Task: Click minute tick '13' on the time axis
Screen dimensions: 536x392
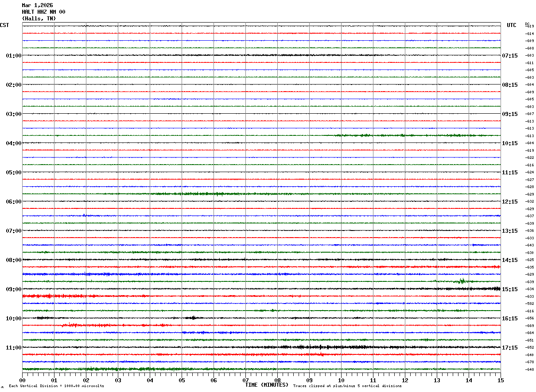Action: coord(437,380)
